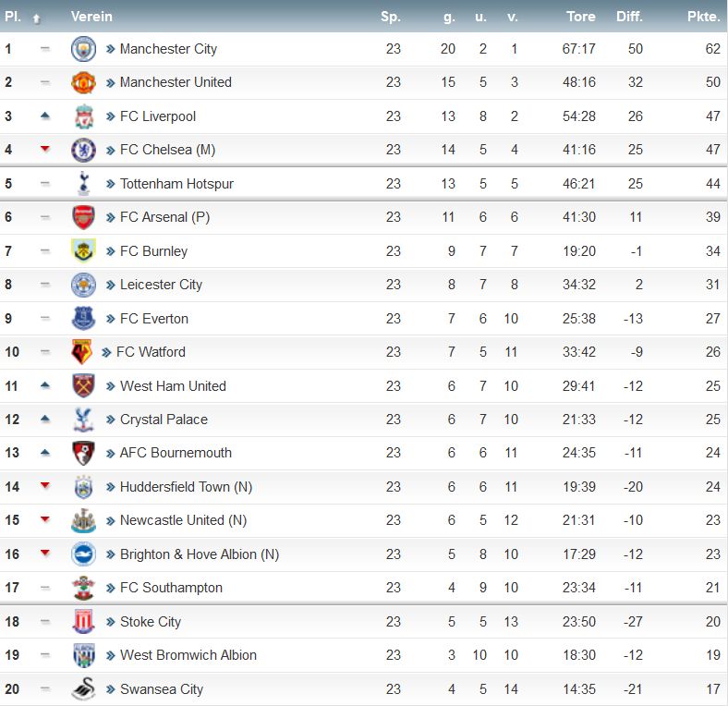Click the FC Arsenal cannon crest

tap(83, 217)
